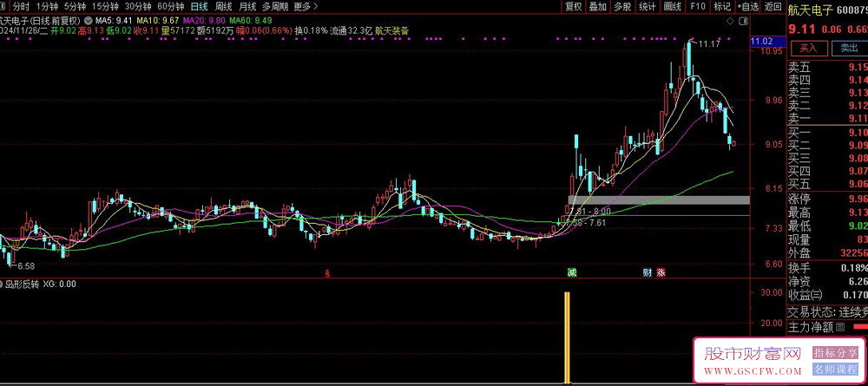Click the 11.17 high price annotation
The image size is (868, 386).
(709, 43)
